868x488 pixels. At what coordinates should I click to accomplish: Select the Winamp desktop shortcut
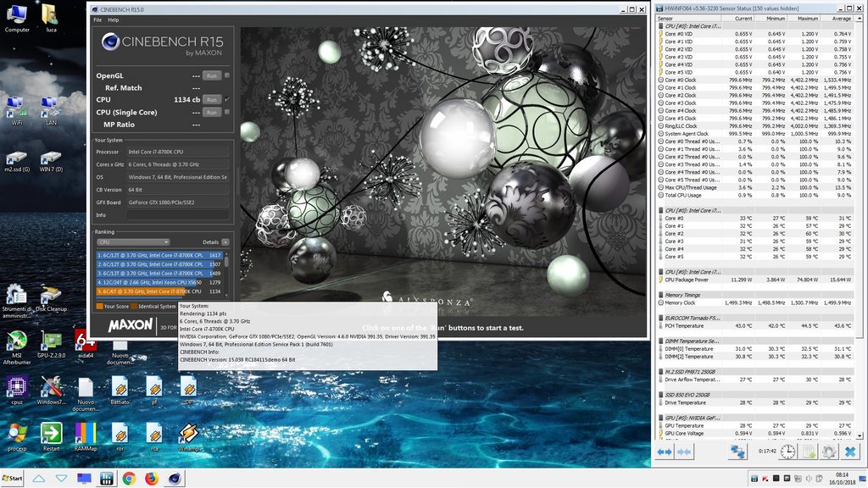tap(188, 437)
